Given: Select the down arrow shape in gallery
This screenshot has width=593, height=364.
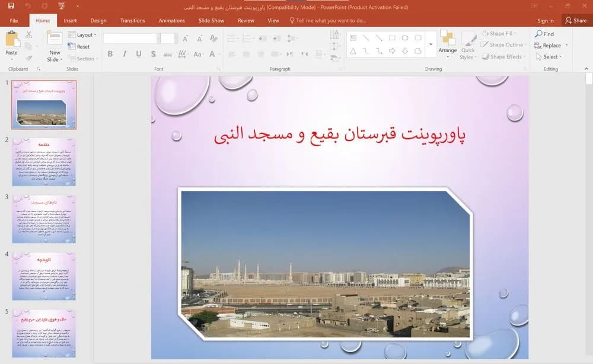Looking at the screenshot, I should 405,50.
